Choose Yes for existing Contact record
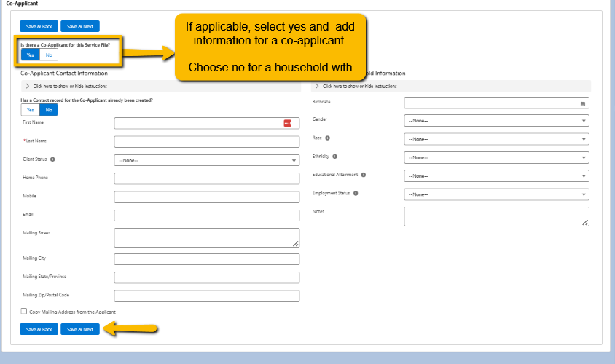The image size is (615, 364). [x=30, y=110]
